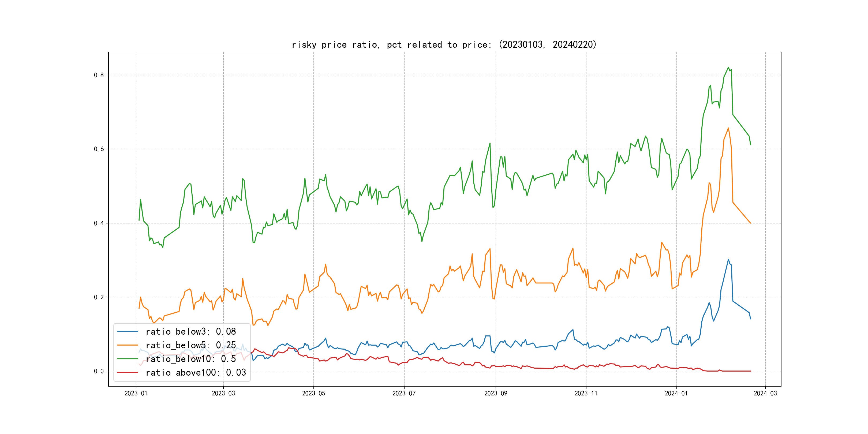The height and width of the screenshot is (434, 868).
Task: Click the chart title text
Action: coord(444,44)
